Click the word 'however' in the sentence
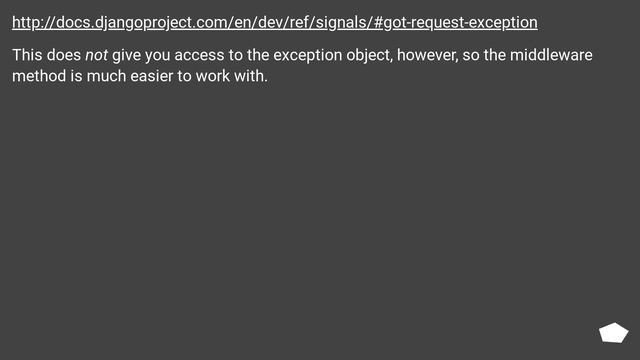The width and height of the screenshot is (640, 360). 427,55
